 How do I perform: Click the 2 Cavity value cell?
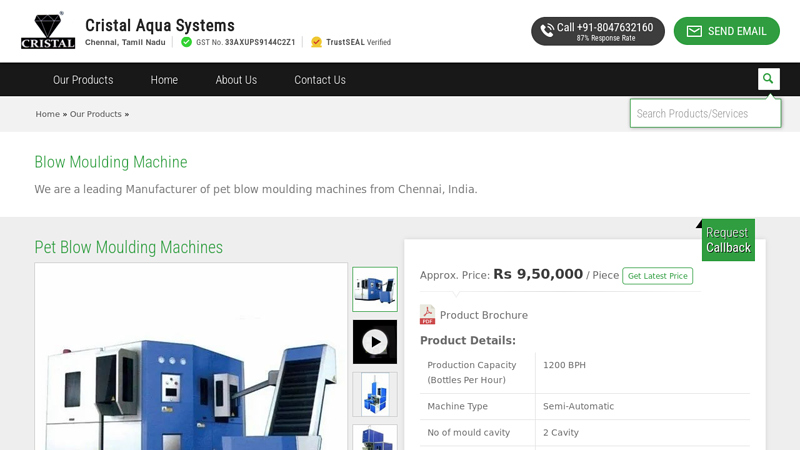[642, 433]
